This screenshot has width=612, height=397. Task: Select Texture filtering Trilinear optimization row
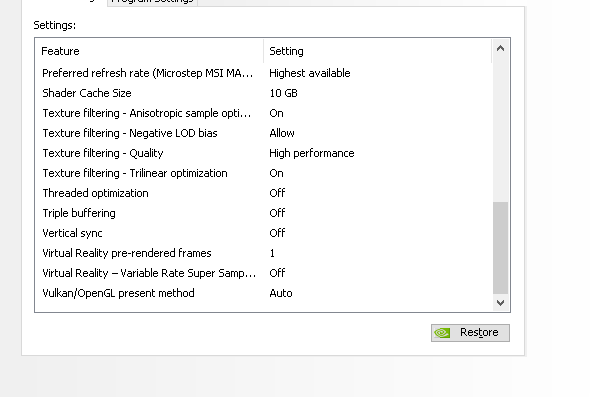point(263,173)
